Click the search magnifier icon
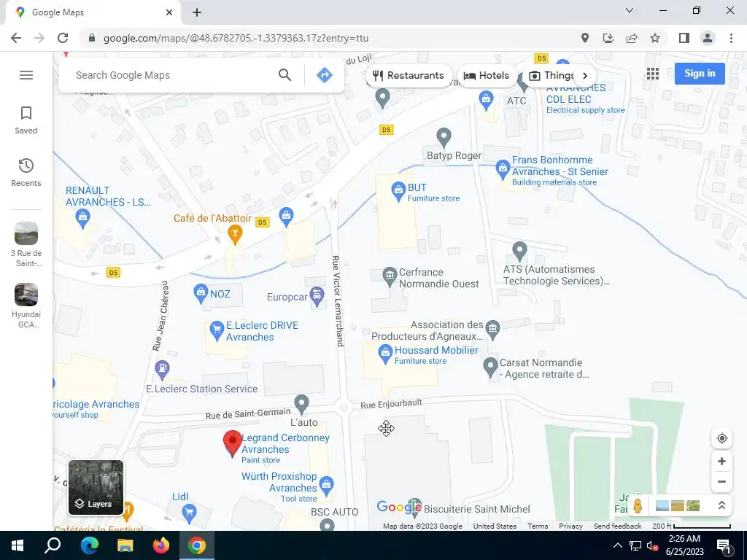The image size is (747, 560). (x=285, y=75)
